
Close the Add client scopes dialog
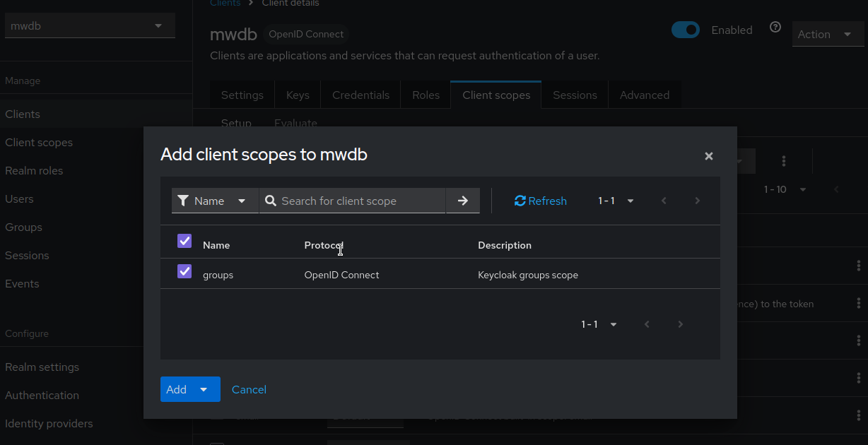(709, 156)
